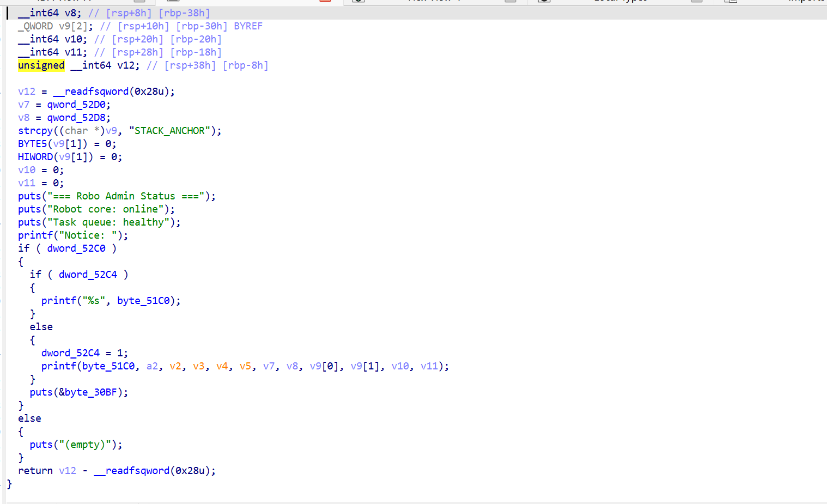Click the orange v3 argument in printf
The height and width of the screenshot is (504, 827).
pyautogui.click(x=199, y=366)
